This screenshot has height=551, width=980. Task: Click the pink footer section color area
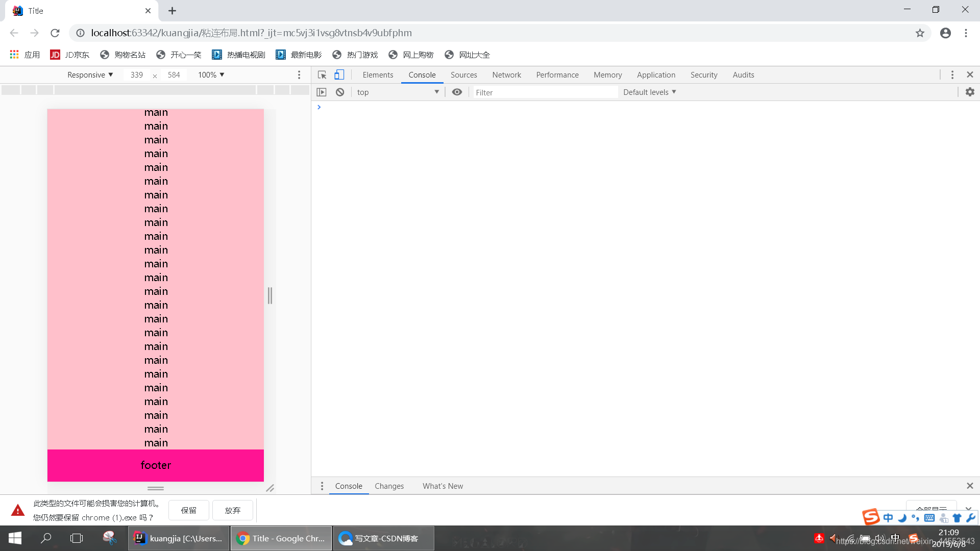pyautogui.click(x=156, y=465)
